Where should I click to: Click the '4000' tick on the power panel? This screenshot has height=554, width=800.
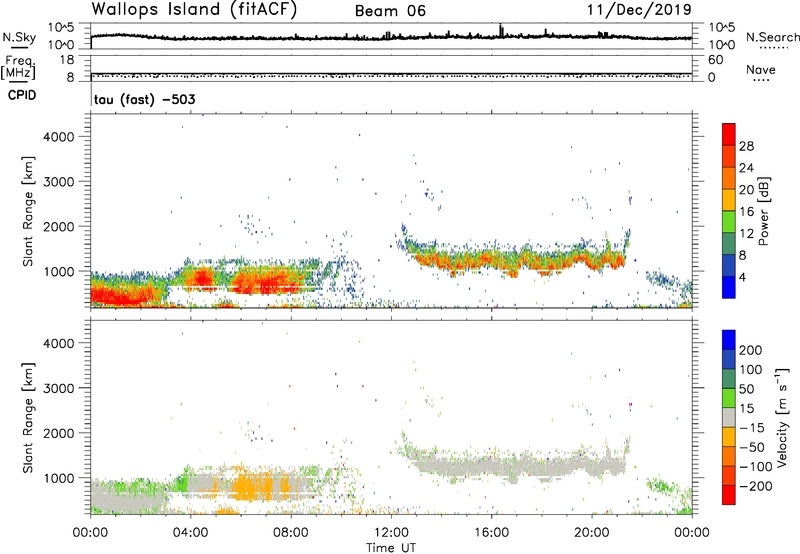point(58,137)
